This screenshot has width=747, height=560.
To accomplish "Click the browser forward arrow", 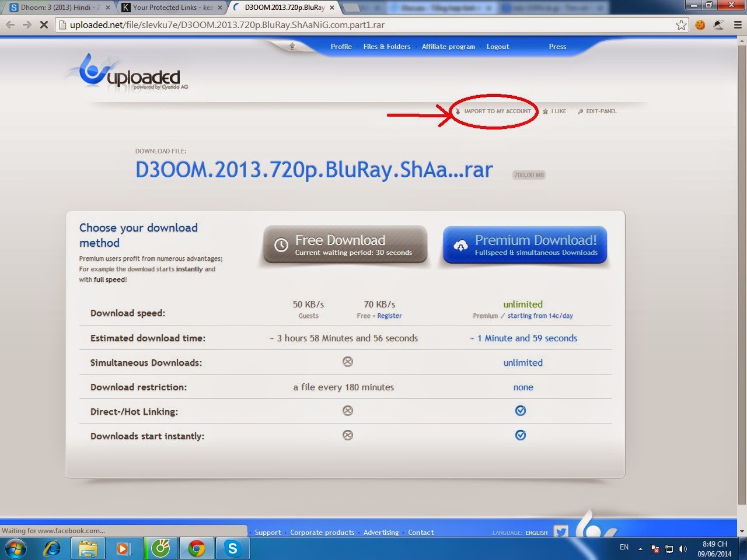I will 27,24.
